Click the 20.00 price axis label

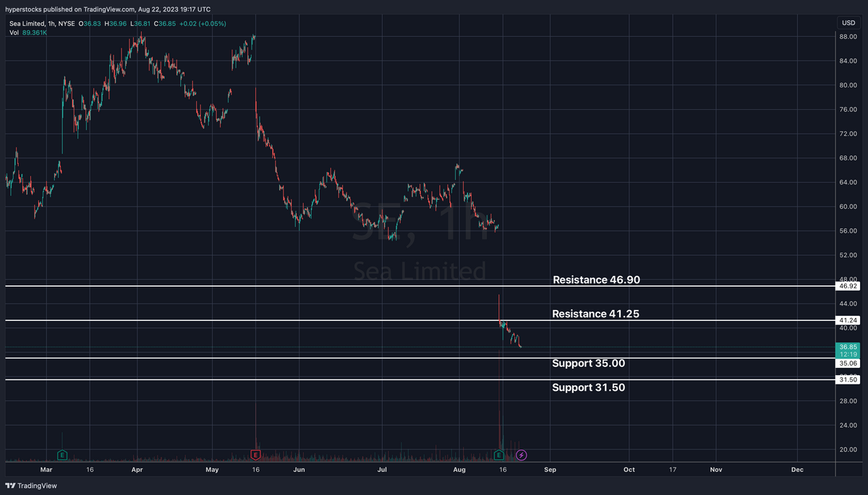click(848, 449)
